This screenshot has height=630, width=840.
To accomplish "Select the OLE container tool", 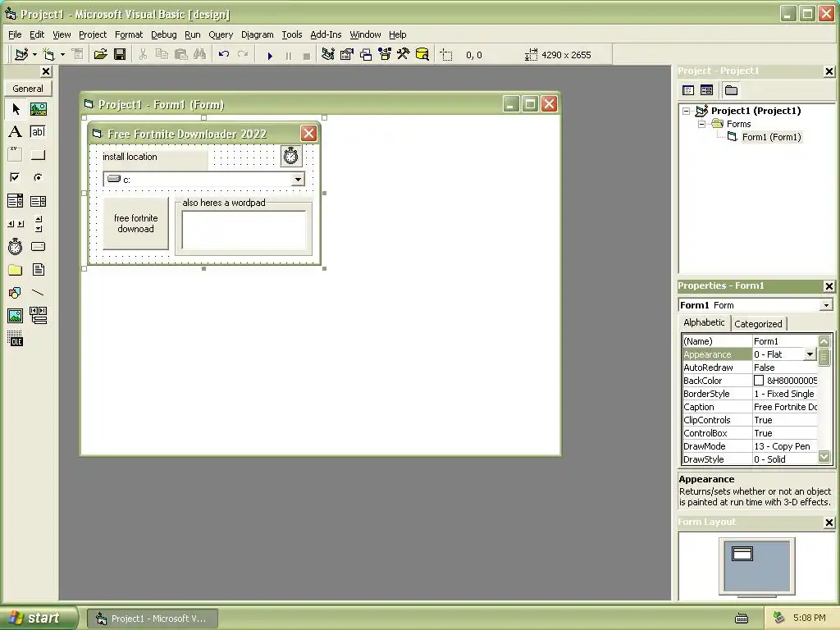I will [x=15, y=339].
